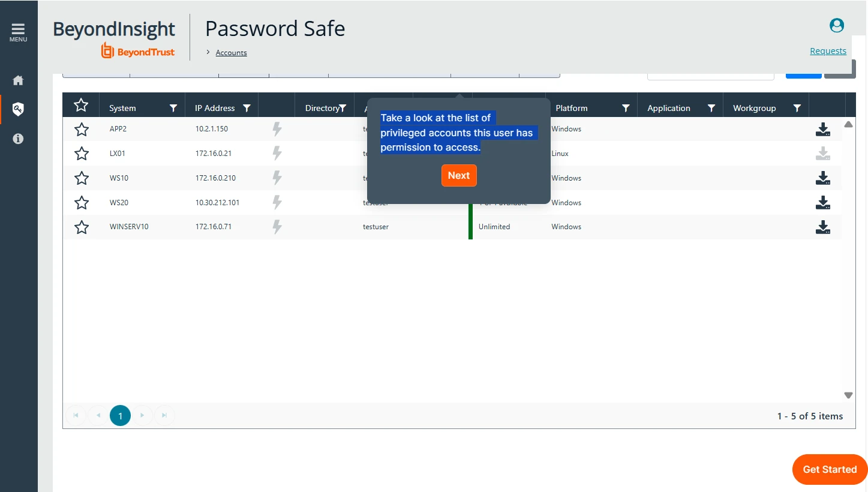This screenshot has width=868, height=492.
Task: Open Workgroup column filter
Action: click(x=797, y=109)
